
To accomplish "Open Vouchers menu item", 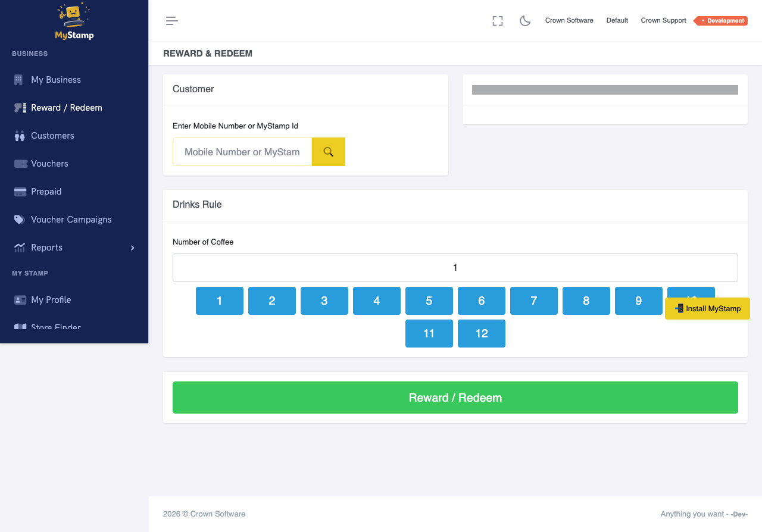I will (x=49, y=164).
